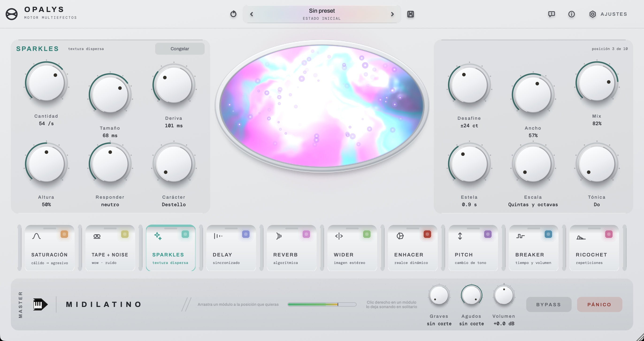Image resolution: width=644 pixels, height=341 pixels.
Task: Toggle the Saturación module's orange power indicator
Action: click(x=64, y=234)
